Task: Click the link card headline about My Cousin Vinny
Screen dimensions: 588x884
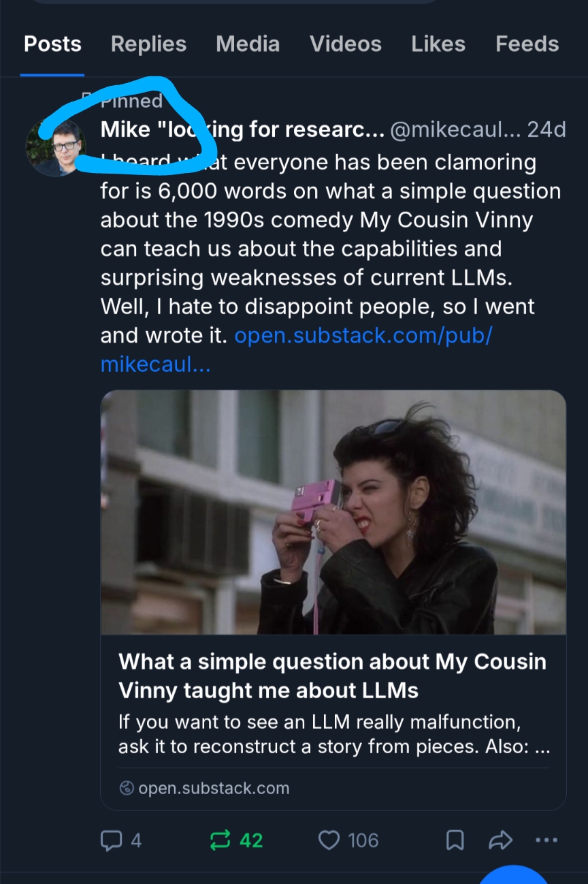Action: click(x=332, y=676)
